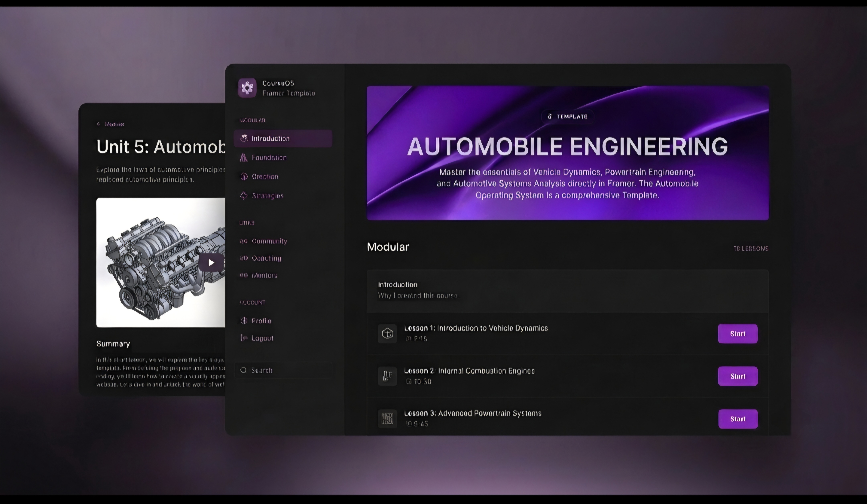Select the Strategies module
This screenshot has height=504, width=867.
[x=268, y=196]
